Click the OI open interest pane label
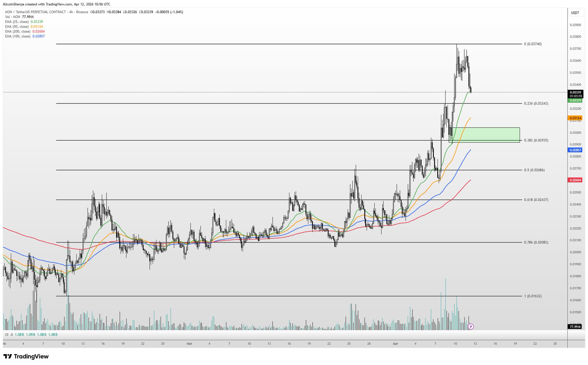Screen dimensions: 588x365 click(7, 335)
